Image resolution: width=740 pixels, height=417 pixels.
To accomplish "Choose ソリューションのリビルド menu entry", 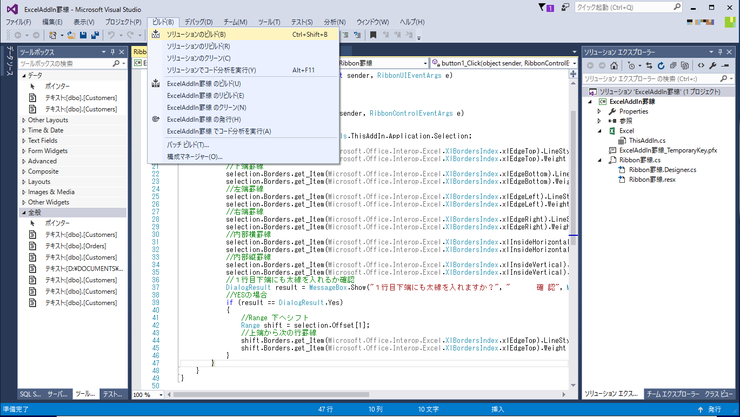I will [x=244, y=46].
